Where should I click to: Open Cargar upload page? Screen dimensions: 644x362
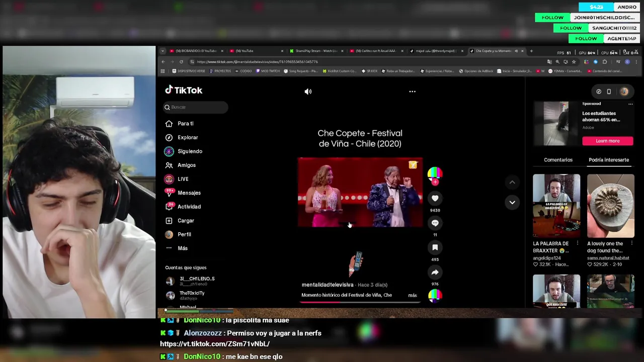click(x=180, y=220)
